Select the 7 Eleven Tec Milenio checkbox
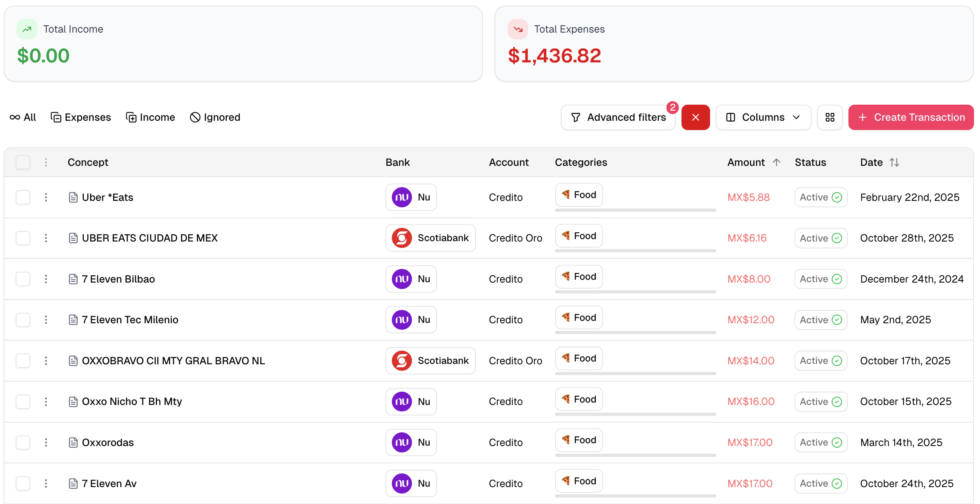 (23, 320)
